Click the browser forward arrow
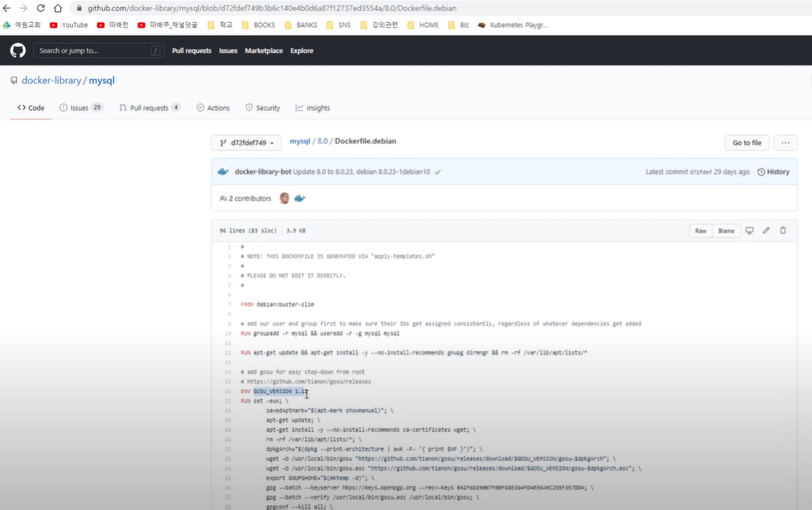Image resolution: width=812 pixels, height=510 pixels. [x=24, y=8]
